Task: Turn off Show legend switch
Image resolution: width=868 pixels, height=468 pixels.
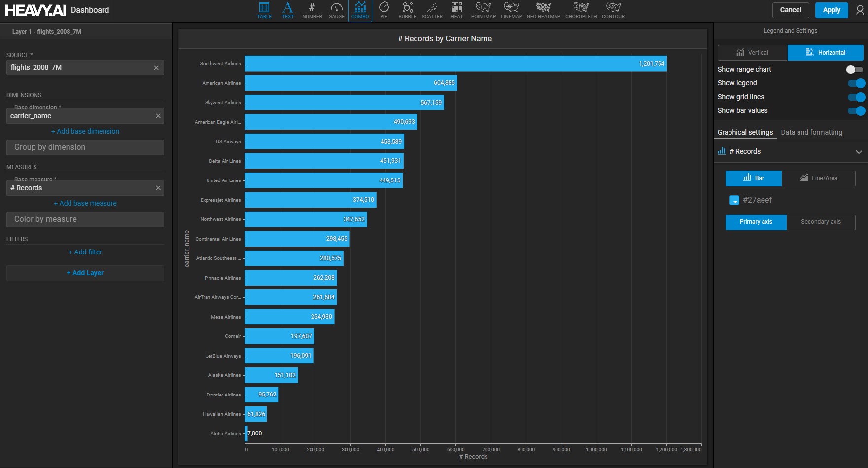Action: click(x=856, y=83)
